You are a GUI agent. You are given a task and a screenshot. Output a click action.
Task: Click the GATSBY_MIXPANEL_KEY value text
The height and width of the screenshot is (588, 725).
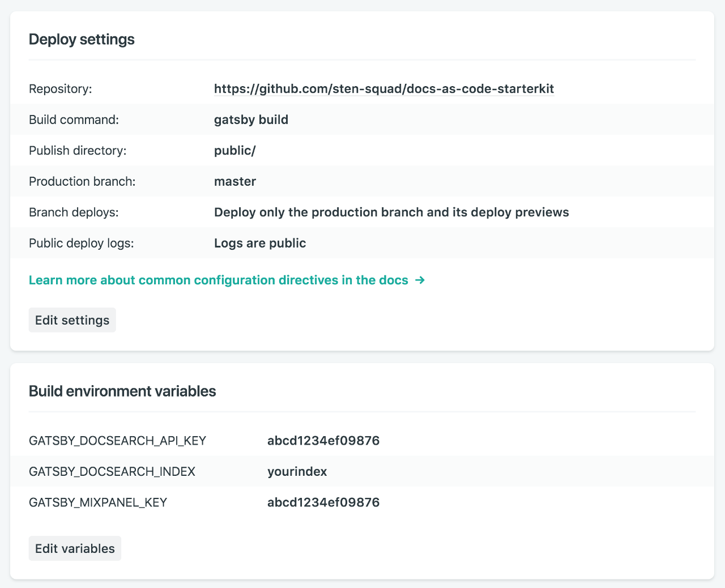coord(323,502)
